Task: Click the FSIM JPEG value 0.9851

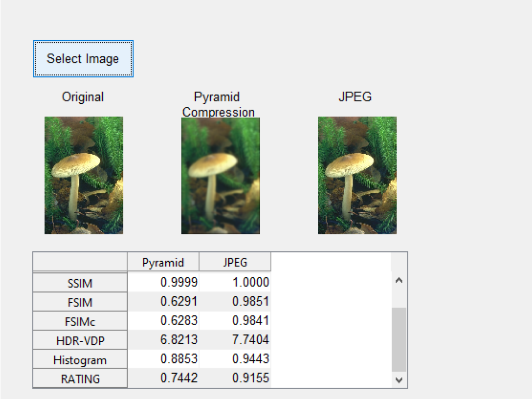Action: 251,301
